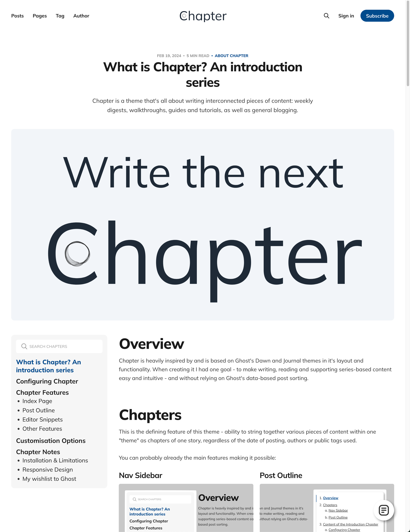Click the Sign in button in navbar

(x=346, y=16)
